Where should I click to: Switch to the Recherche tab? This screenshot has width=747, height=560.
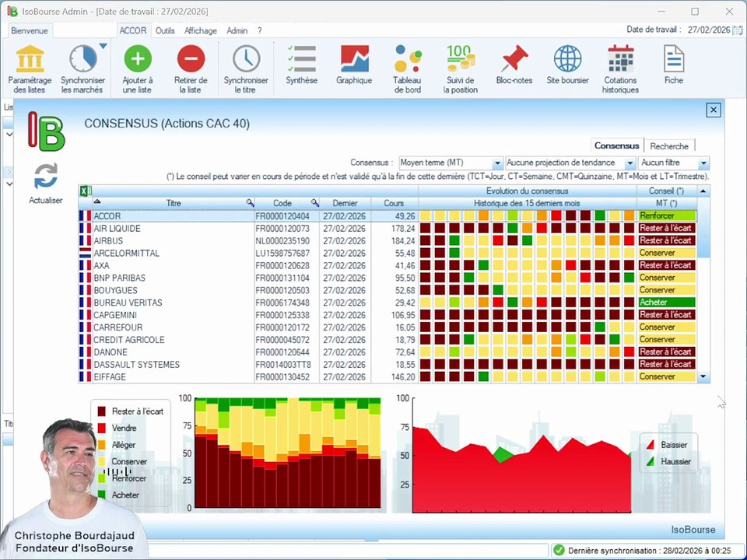(x=669, y=146)
